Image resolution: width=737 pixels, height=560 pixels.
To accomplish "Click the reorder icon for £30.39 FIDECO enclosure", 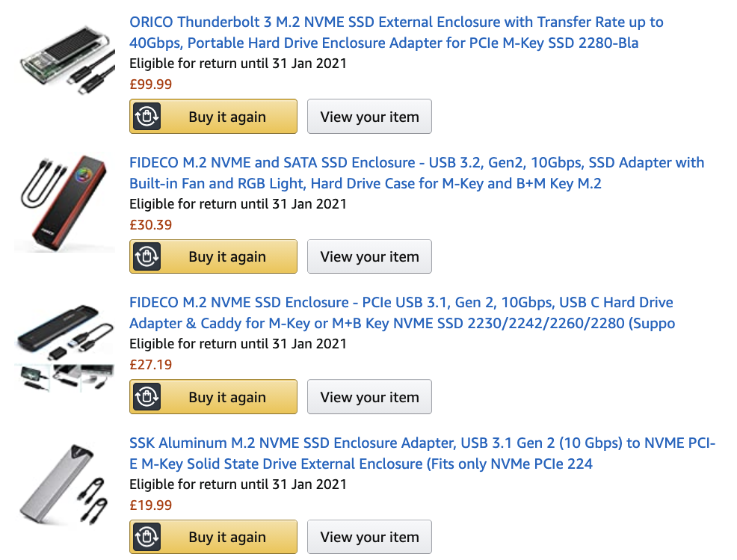I will click(147, 256).
